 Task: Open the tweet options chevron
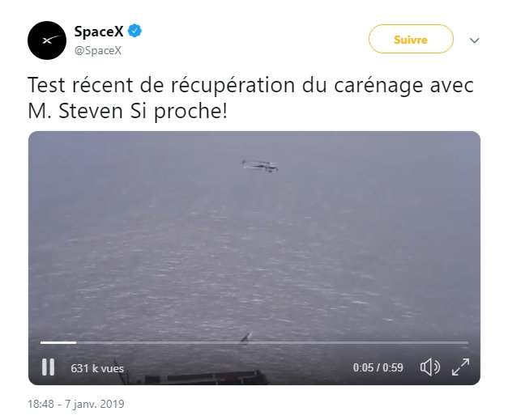tap(474, 40)
